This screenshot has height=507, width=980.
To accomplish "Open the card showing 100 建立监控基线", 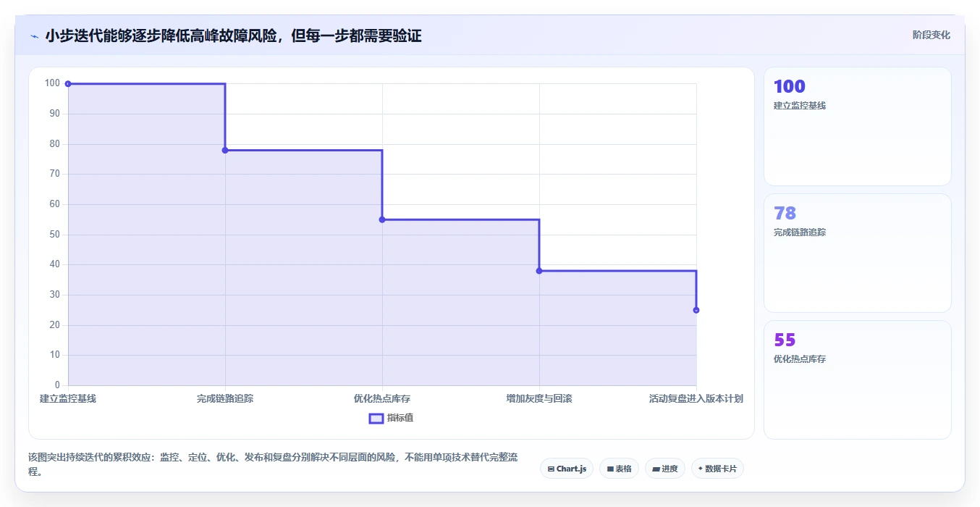I will [857, 127].
